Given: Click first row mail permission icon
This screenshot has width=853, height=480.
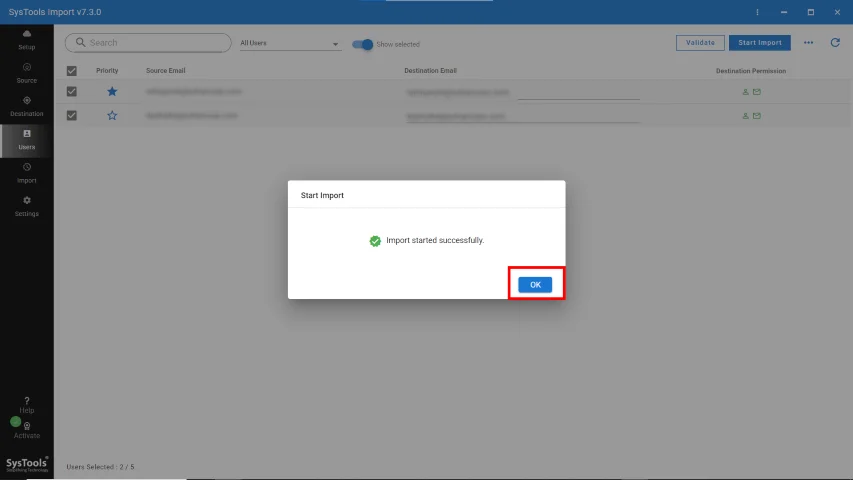Looking at the screenshot, I should click(757, 92).
